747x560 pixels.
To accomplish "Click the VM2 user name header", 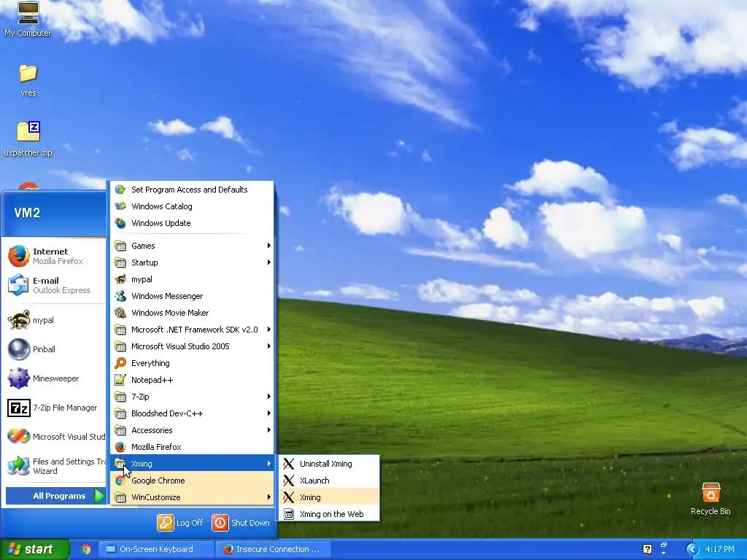I will pyautogui.click(x=27, y=212).
